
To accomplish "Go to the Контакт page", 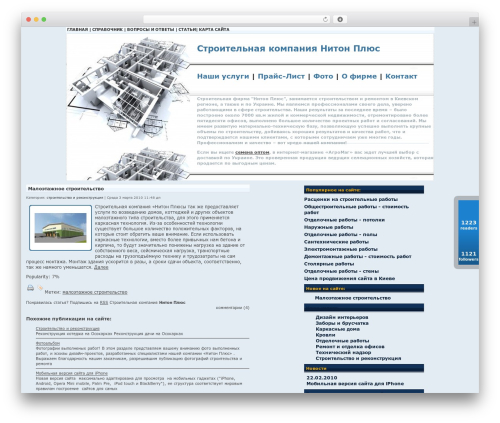I will coord(401,76).
